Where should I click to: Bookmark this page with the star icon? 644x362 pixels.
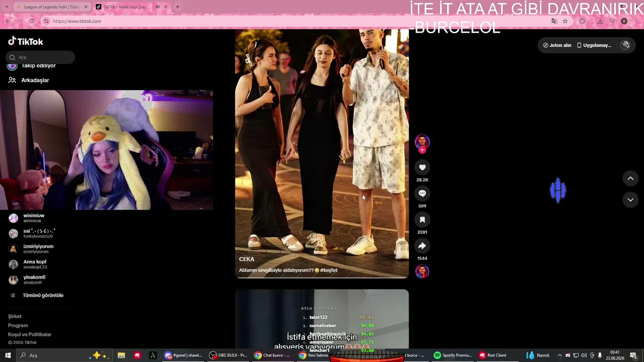point(566,21)
